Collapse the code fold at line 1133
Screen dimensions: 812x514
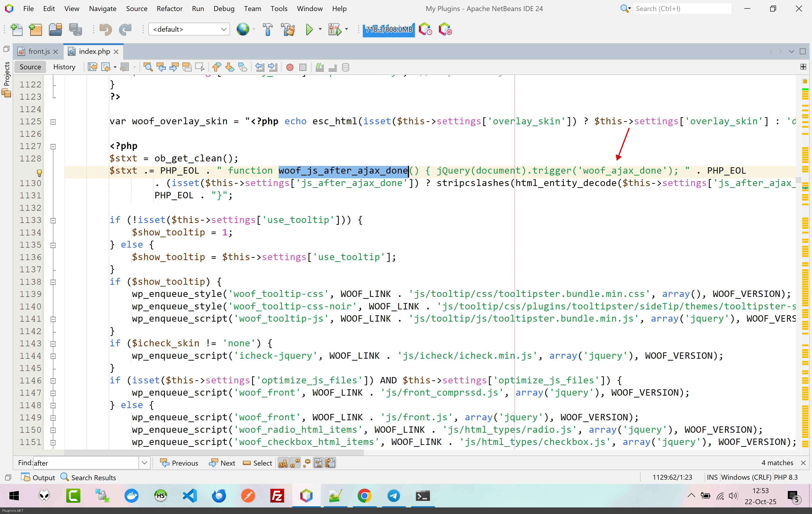[53, 220]
